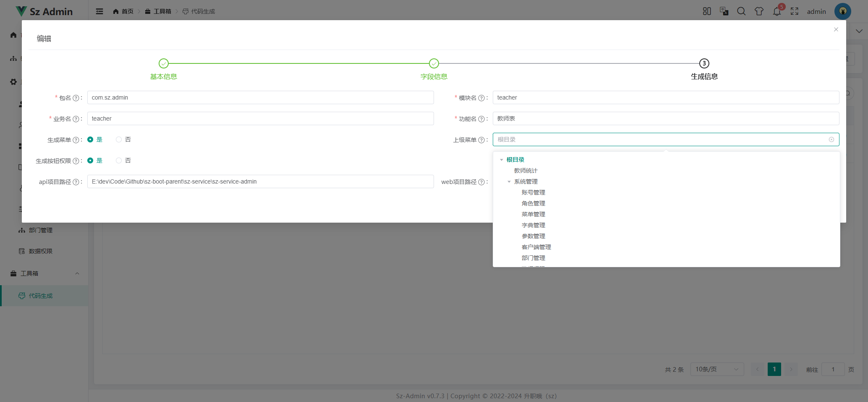Screen dimensions: 868x402
Task: Select 账号管理 in the tree
Action: (x=533, y=192)
